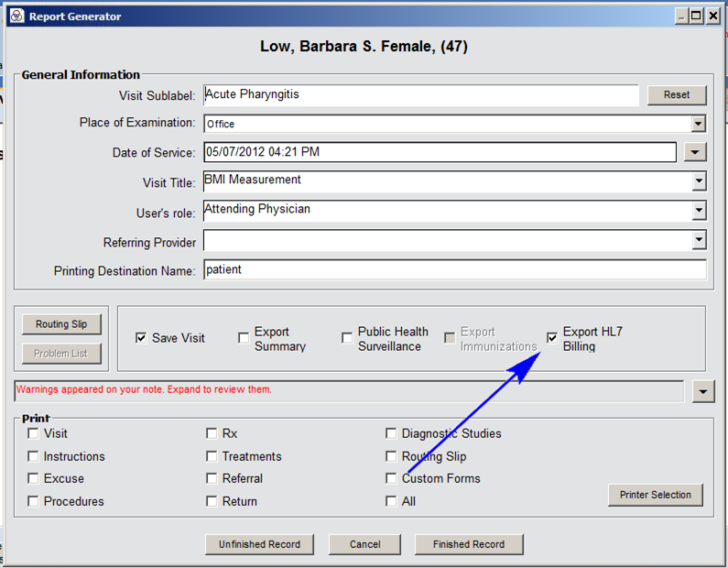This screenshot has width=728, height=568.
Task: Check the Return print option
Action: click(x=212, y=501)
